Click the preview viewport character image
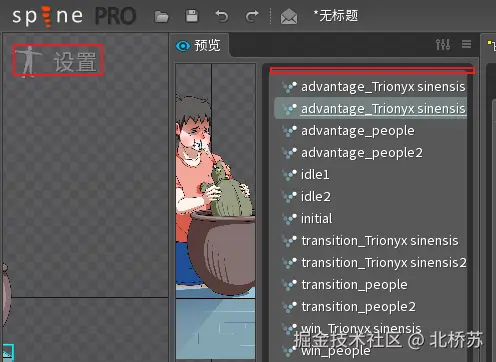The height and width of the screenshot is (362, 496). point(215,195)
